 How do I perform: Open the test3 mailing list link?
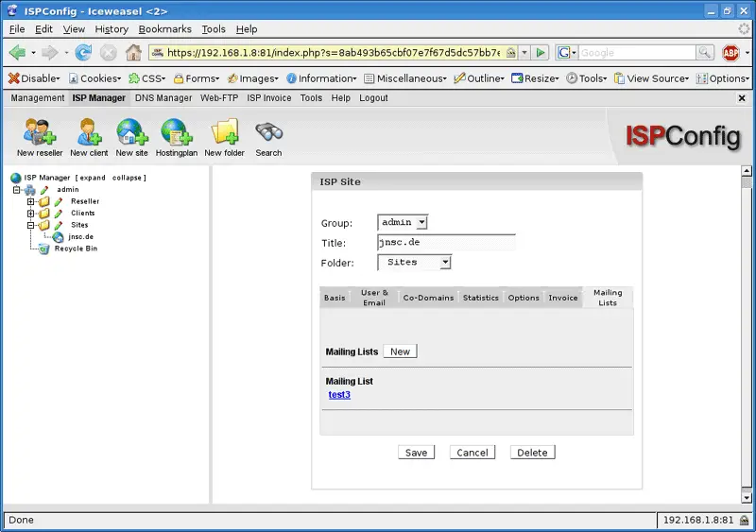click(339, 395)
